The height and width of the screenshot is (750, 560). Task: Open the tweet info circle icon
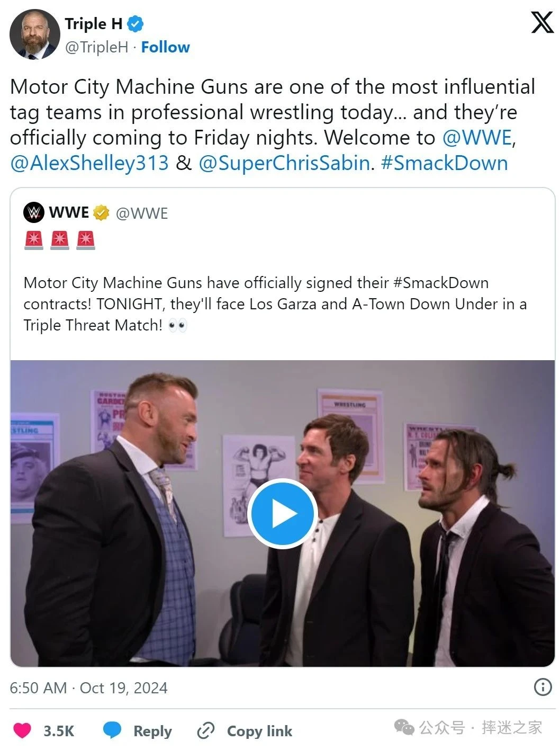(543, 687)
